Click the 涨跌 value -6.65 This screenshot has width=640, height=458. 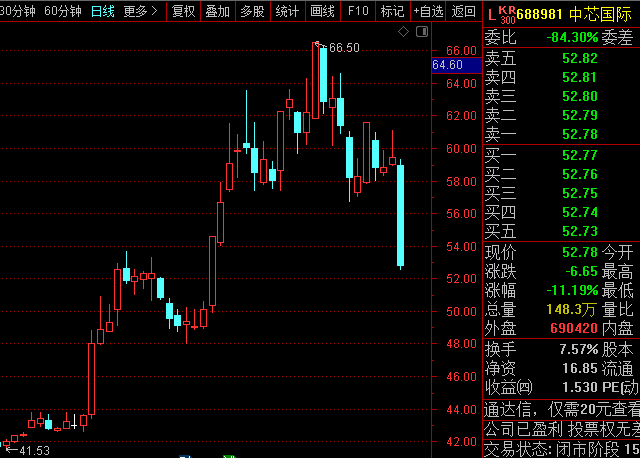pos(582,271)
